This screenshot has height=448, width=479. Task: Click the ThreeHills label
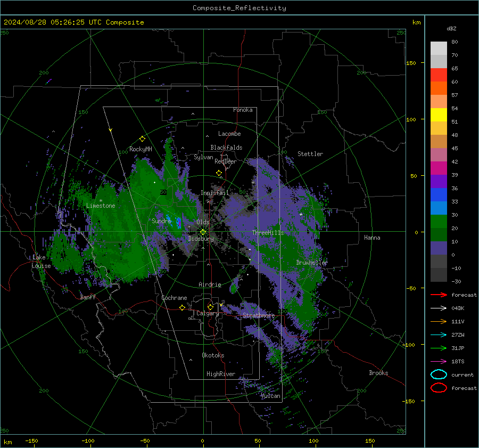pos(268,233)
